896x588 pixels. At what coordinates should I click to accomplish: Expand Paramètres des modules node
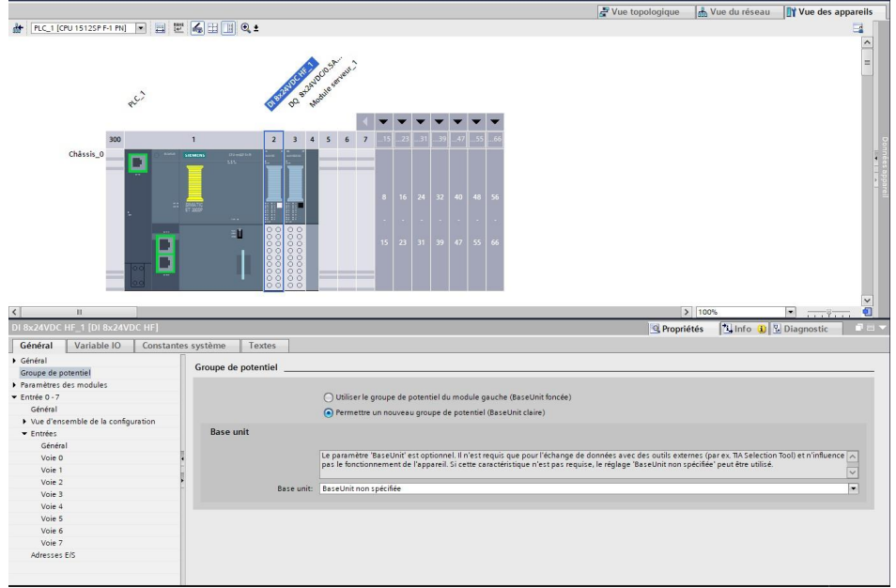point(14,385)
